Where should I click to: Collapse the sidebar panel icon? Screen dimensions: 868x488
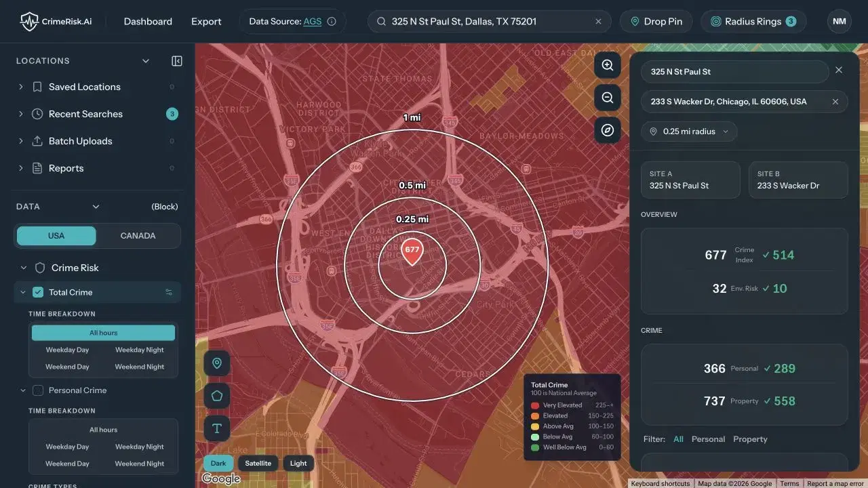click(x=177, y=61)
